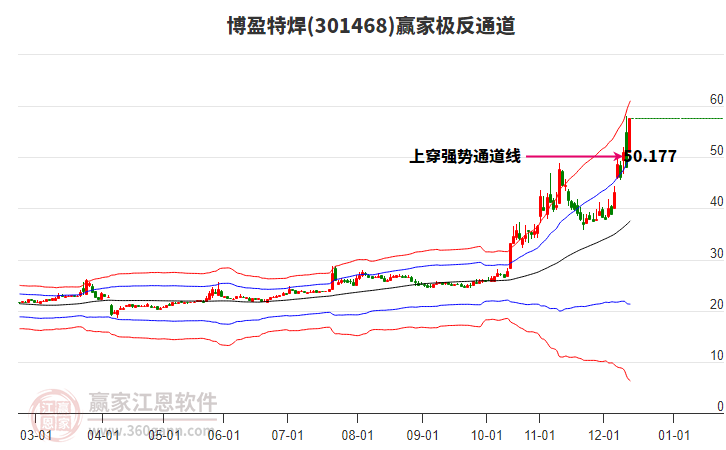Click the 40 price axis value
The image size is (726, 450).
(717, 202)
